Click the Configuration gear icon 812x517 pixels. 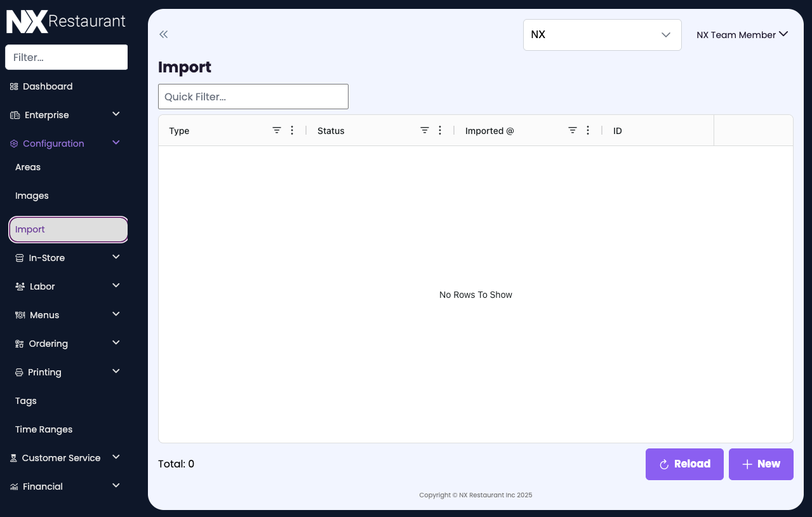pos(13,144)
